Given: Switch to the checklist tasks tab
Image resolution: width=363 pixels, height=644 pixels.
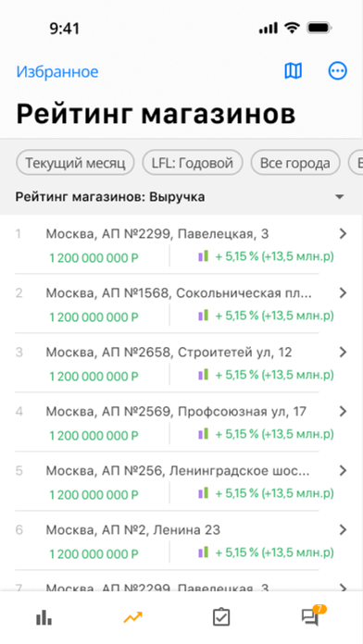Looking at the screenshot, I should coord(221,617).
